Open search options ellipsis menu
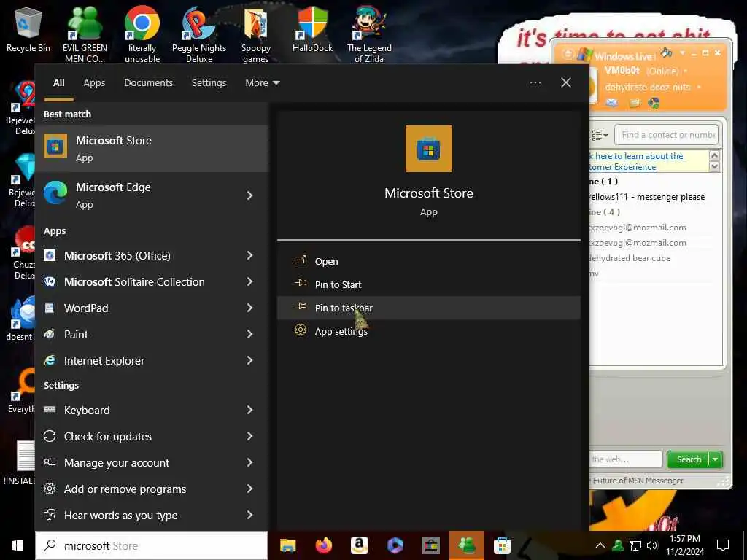747x560 pixels. coord(535,83)
